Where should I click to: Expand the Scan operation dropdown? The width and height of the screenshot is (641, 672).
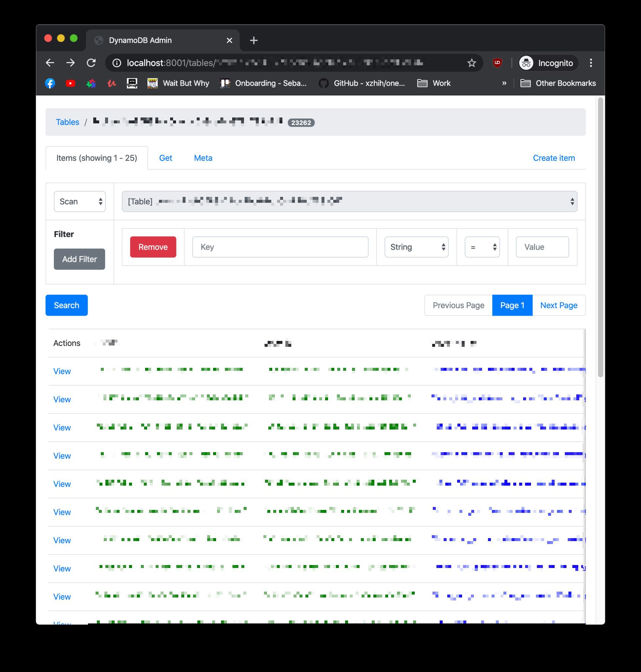click(x=79, y=201)
